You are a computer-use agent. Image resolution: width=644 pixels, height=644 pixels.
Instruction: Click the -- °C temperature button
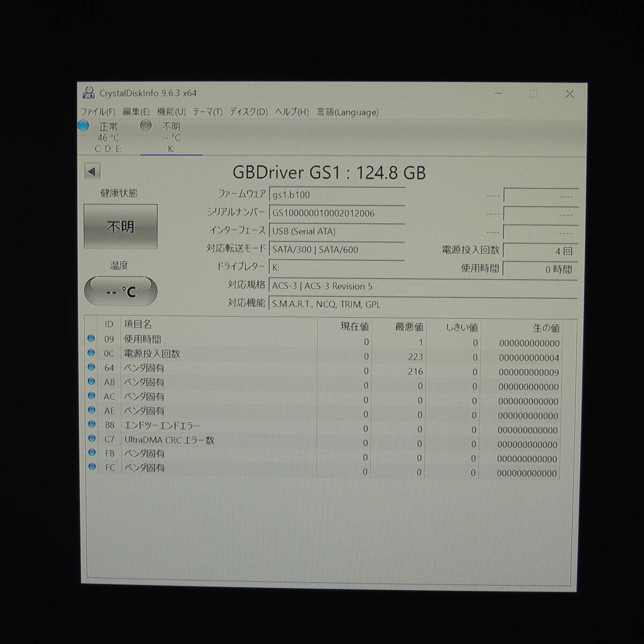click(x=121, y=291)
